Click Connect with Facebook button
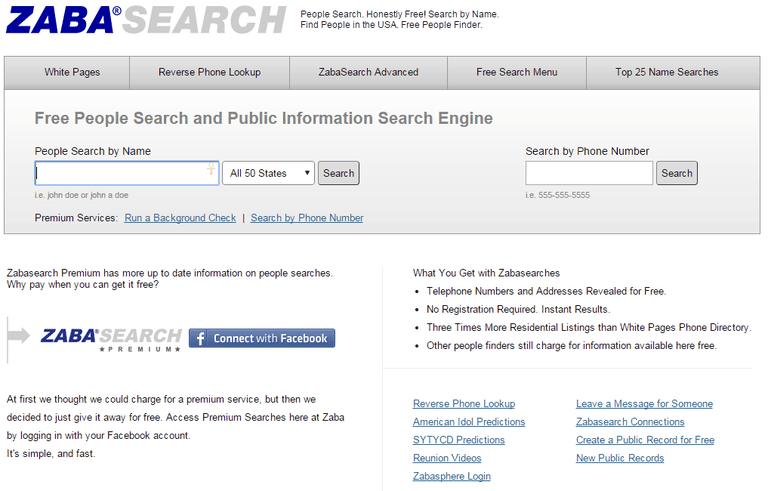 (x=262, y=338)
